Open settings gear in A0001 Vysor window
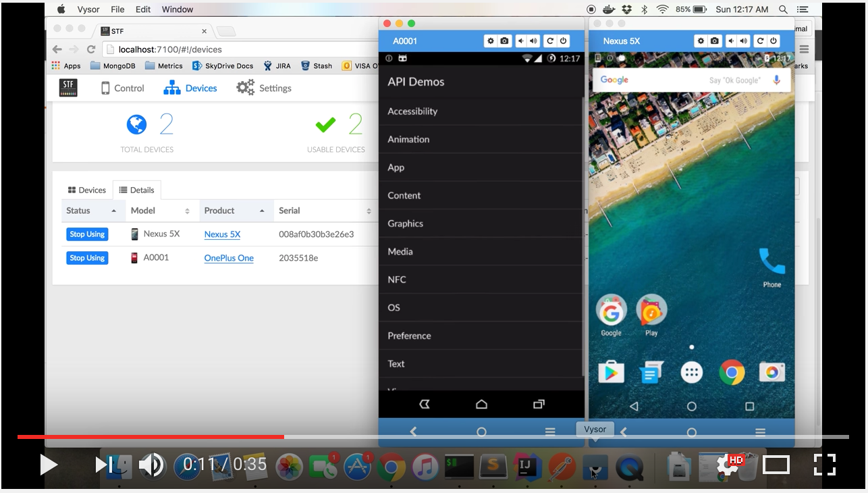Screen dimensions: 868x493 pos(491,41)
